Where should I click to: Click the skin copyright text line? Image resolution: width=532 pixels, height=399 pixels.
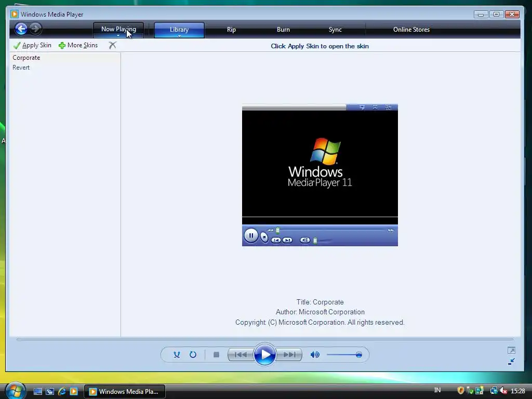coord(320,322)
